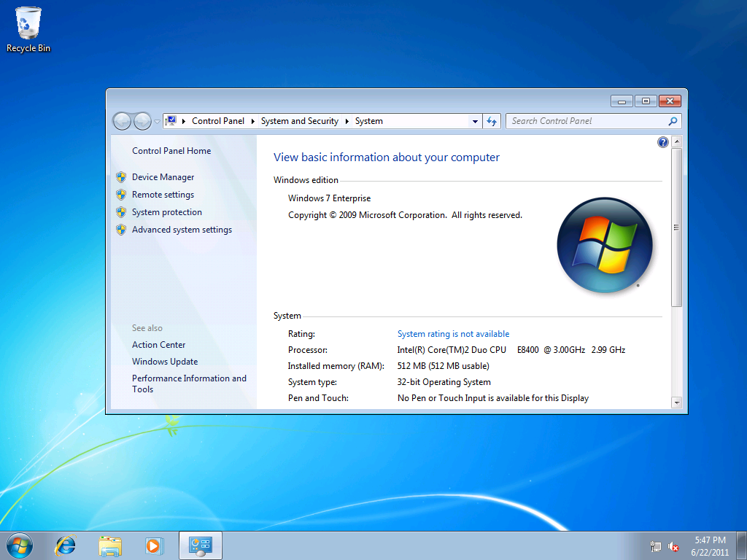Expand the address bar history dropdown
The width and height of the screenshot is (747, 560).
[475, 122]
